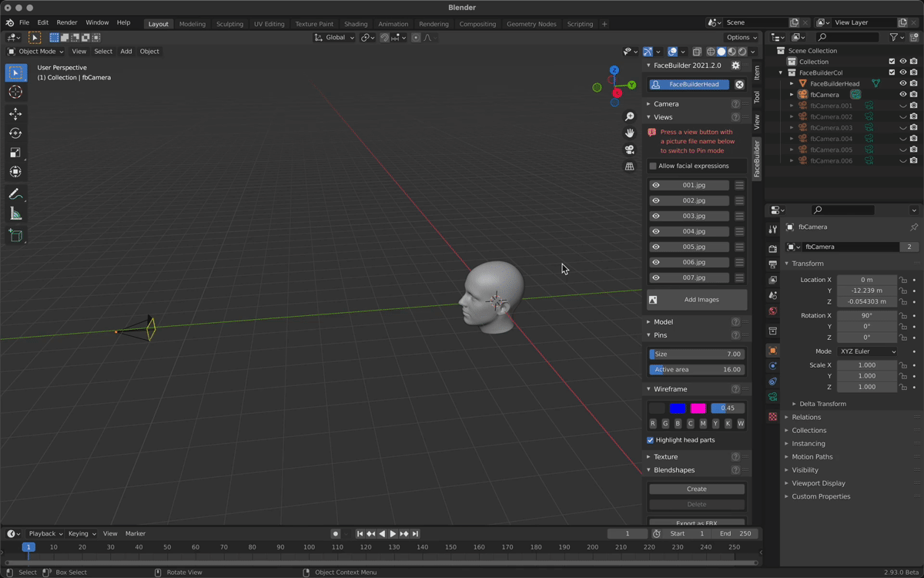Open the Edit menu
Screen dimensions: 924x578
(43, 23)
